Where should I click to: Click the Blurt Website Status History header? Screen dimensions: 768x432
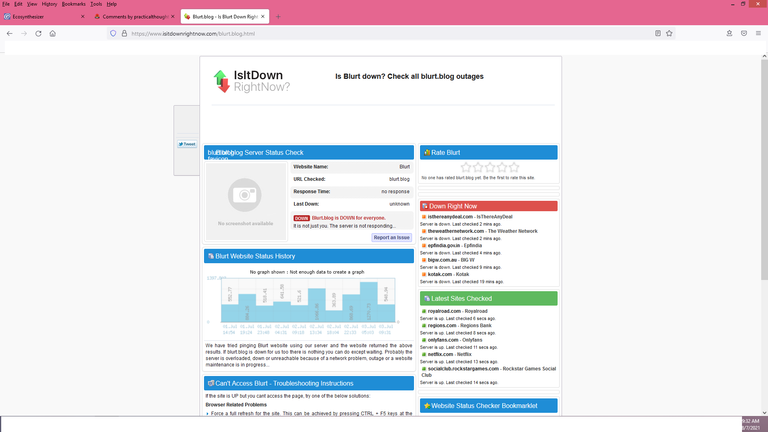(309, 256)
